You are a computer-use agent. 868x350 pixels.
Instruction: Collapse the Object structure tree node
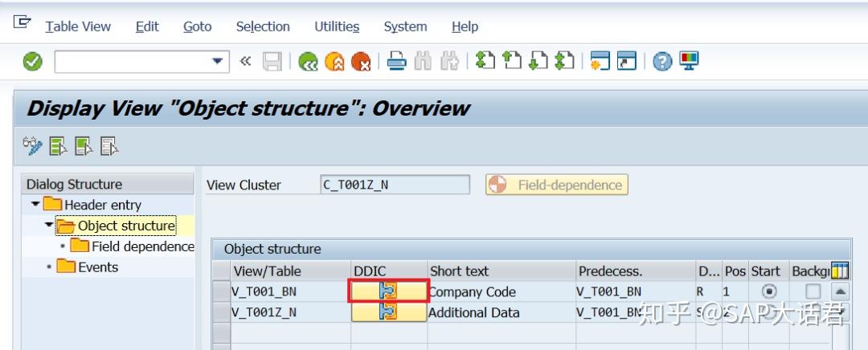click(49, 226)
